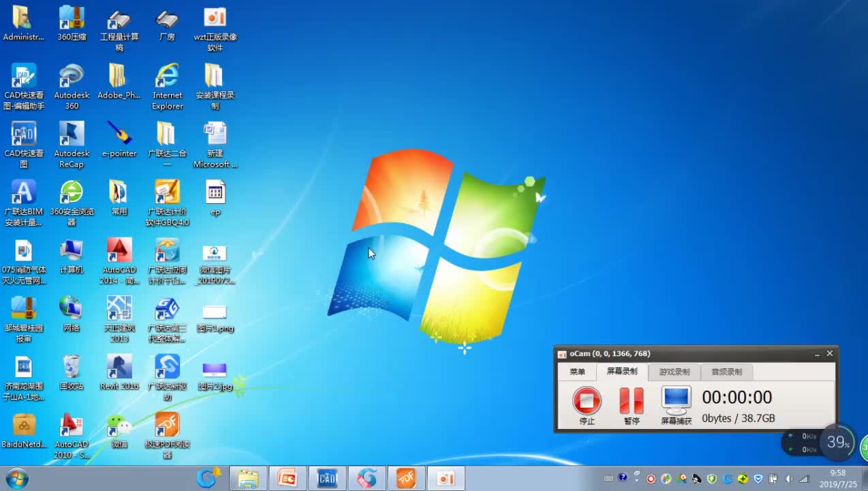Open the Windows Start menu

tap(16, 478)
